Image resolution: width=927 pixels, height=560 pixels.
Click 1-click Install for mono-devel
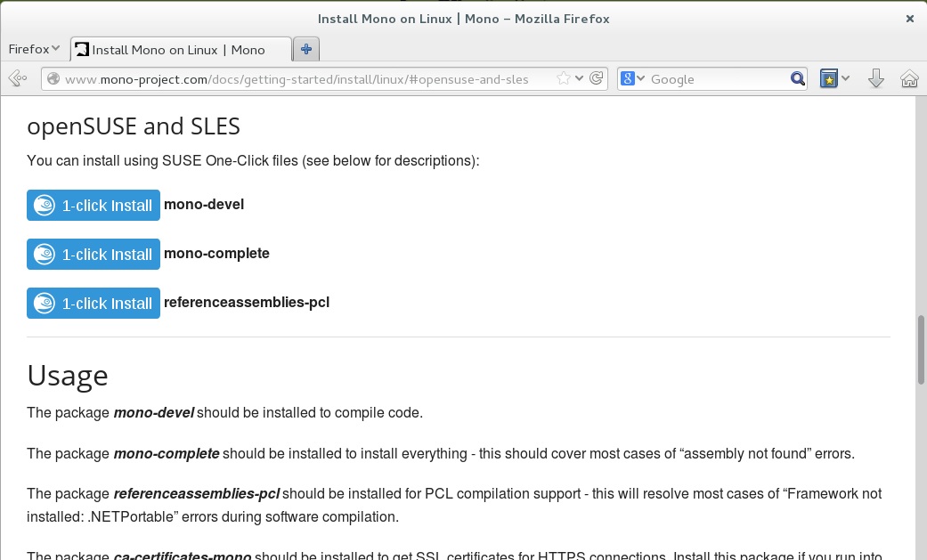click(94, 206)
